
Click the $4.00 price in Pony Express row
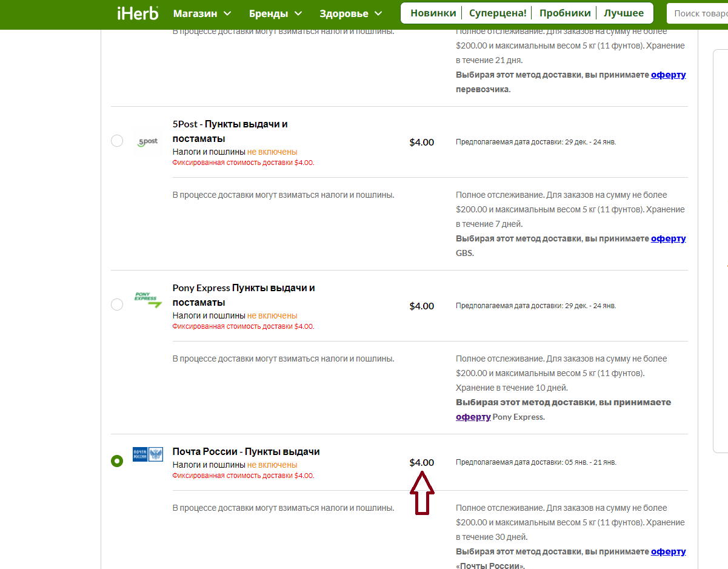[x=422, y=306]
